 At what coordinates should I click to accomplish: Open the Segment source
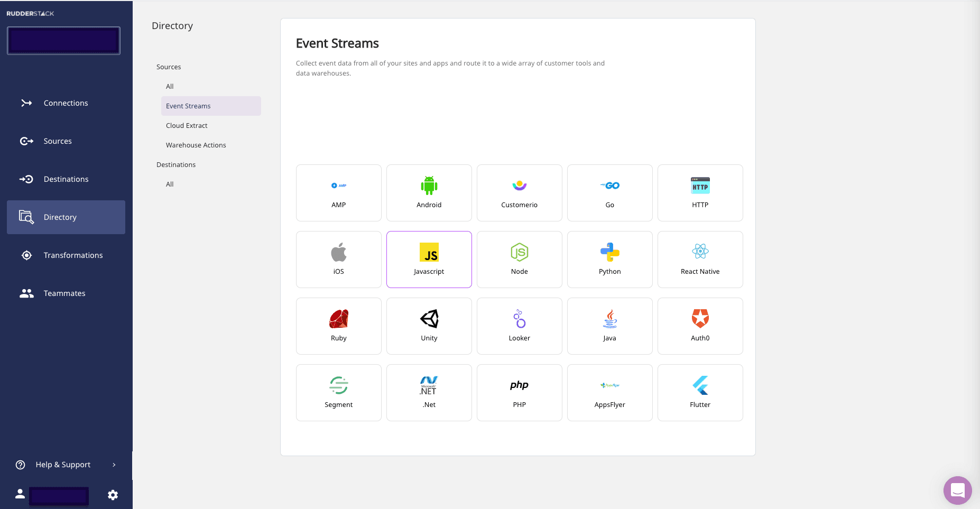click(x=338, y=392)
